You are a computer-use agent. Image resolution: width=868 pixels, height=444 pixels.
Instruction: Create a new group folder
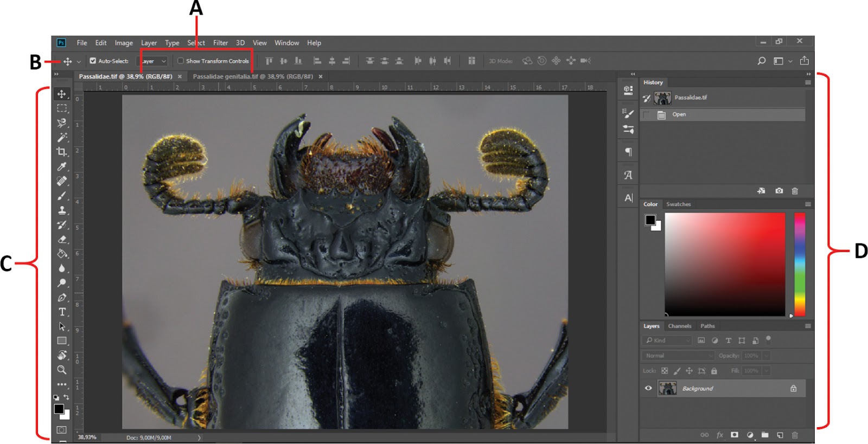765,435
